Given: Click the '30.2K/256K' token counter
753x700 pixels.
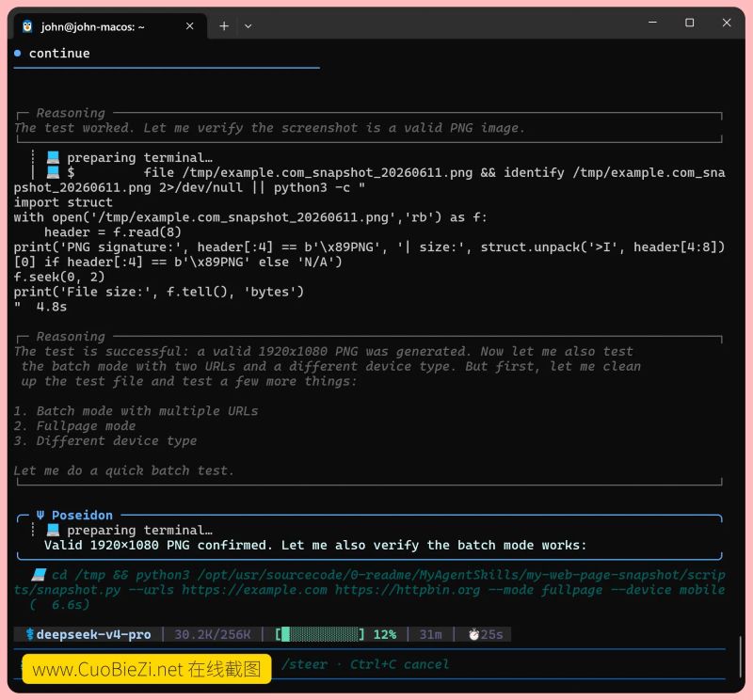Looking at the screenshot, I should coord(213,634).
